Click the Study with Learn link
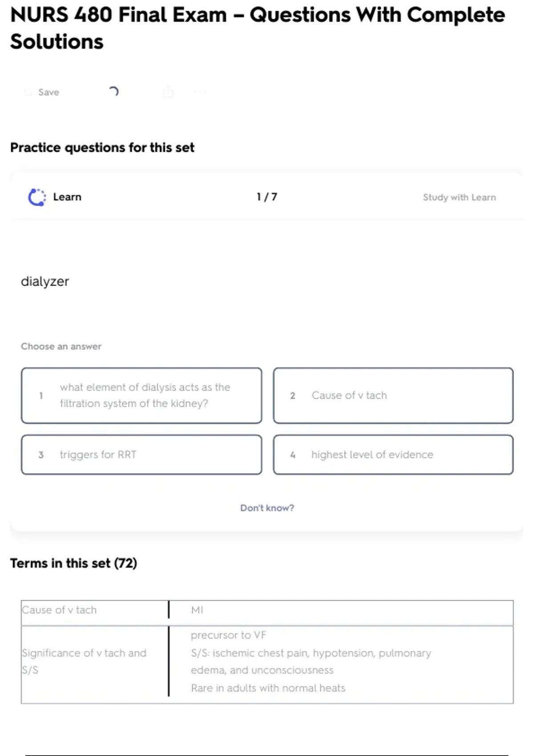Image resolution: width=534 pixels, height=756 pixels. 459,197
